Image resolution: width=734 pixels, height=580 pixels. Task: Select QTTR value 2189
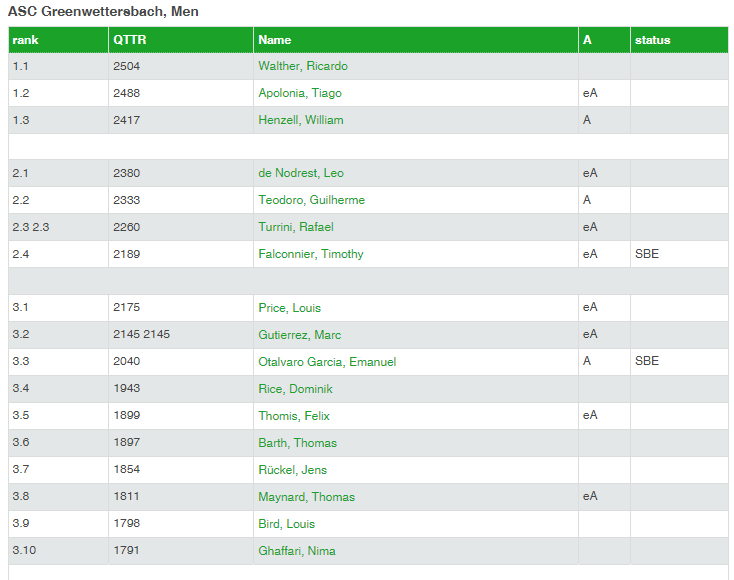coord(126,254)
